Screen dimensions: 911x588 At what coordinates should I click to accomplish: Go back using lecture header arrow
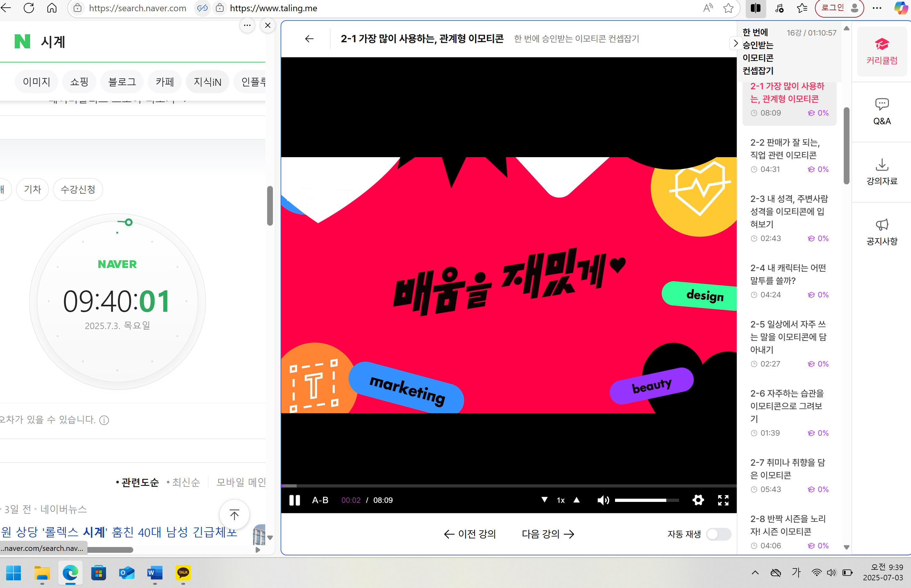pyautogui.click(x=309, y=38)
